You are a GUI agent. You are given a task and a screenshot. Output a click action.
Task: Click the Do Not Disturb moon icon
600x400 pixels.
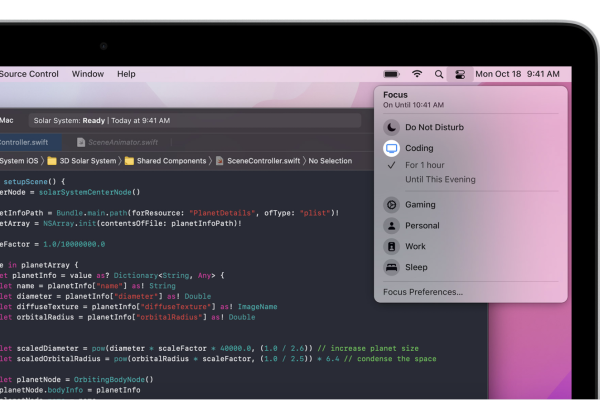391,127
